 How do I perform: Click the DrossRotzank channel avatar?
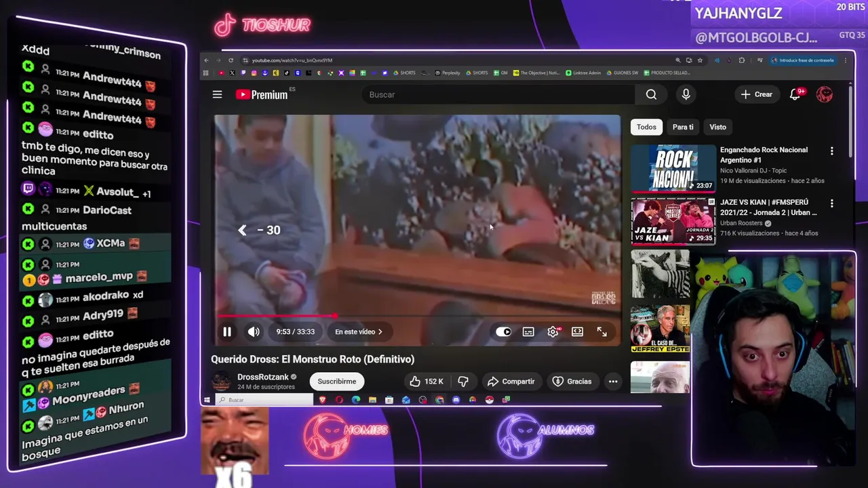tap(220, 382)
